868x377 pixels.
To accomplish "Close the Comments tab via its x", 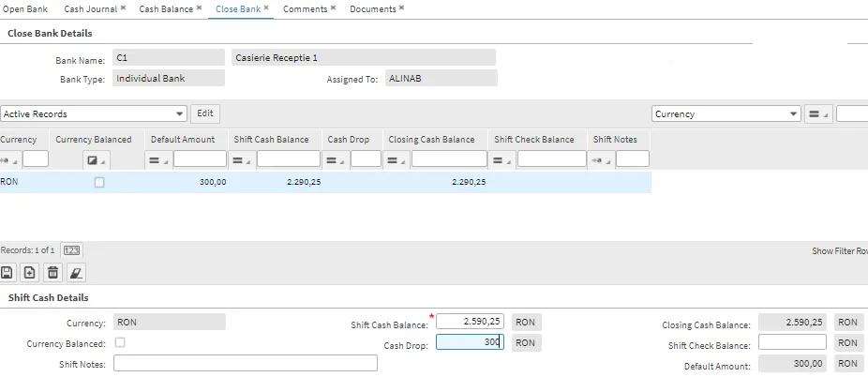I will tap(334, 8).
